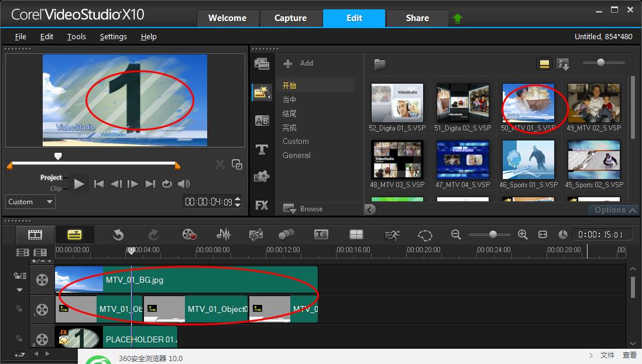
Task: Open the Graphic library icon
Action: click(262, 177)
